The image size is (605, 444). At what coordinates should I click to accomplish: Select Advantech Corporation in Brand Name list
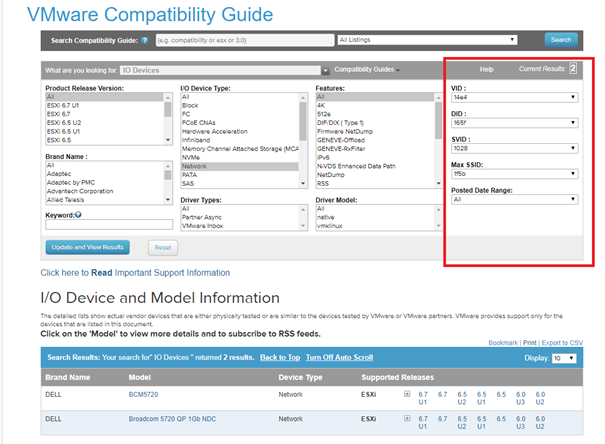[104, 191]
